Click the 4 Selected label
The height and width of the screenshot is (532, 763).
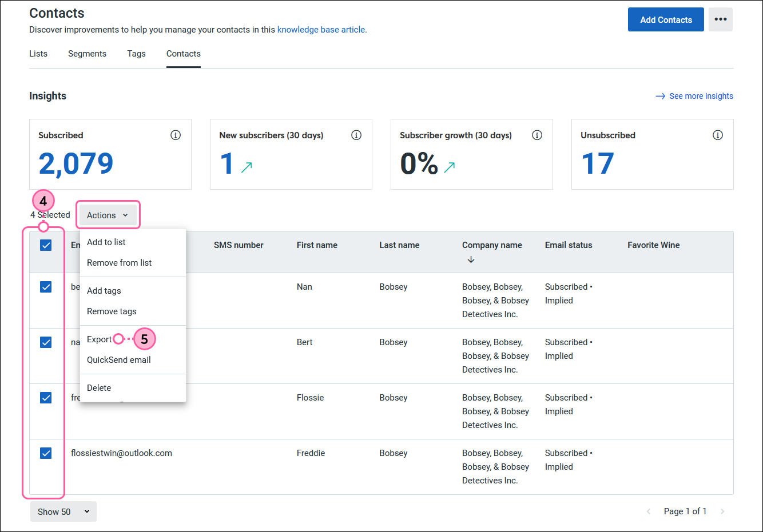50,215
